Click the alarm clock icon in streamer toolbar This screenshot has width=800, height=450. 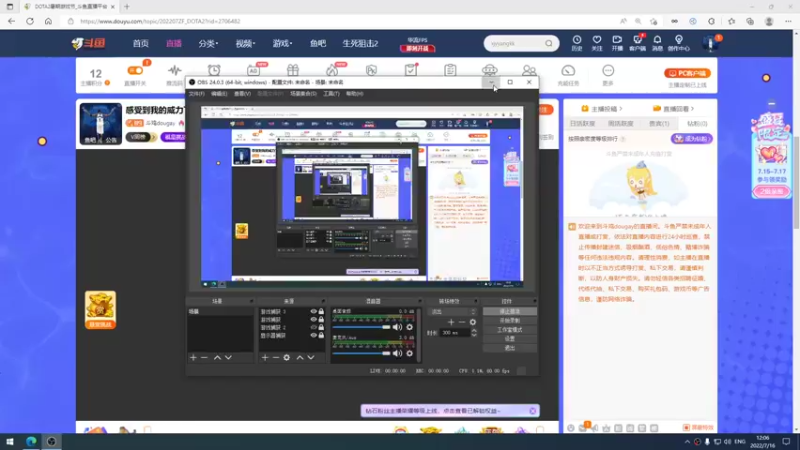pos(214,70)
